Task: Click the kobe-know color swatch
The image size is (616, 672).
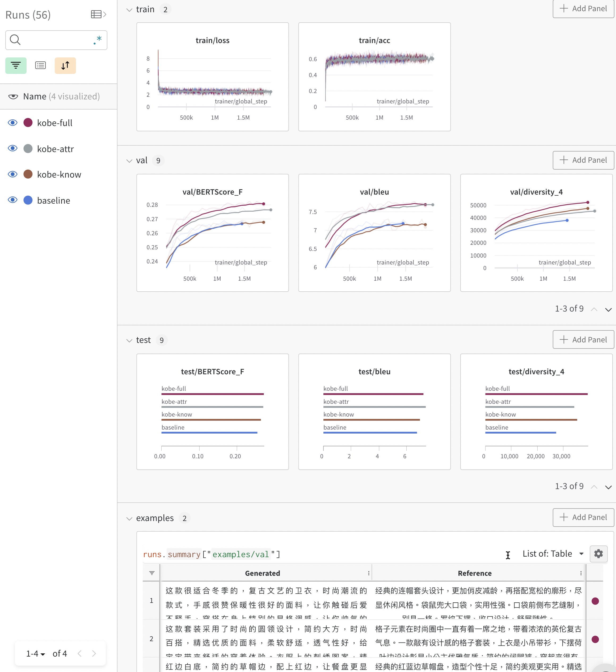Action: point(28,174)
